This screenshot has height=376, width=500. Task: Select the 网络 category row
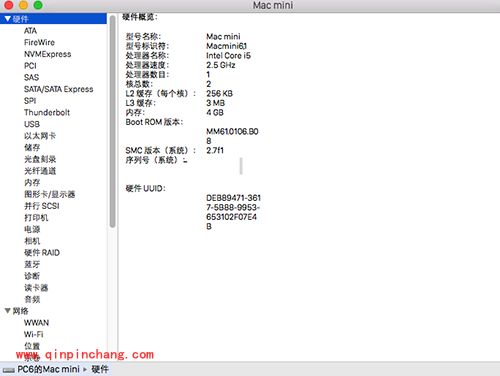point(53,311)
